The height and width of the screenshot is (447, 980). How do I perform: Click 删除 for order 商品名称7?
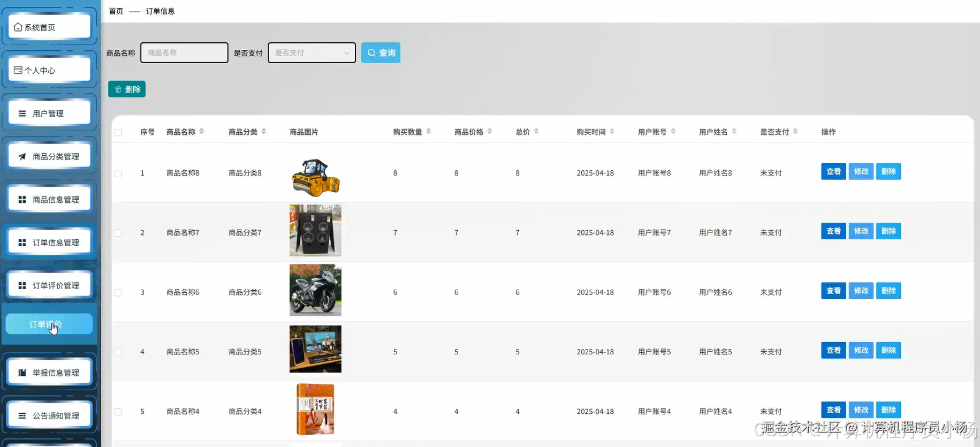tap(888, 231)
